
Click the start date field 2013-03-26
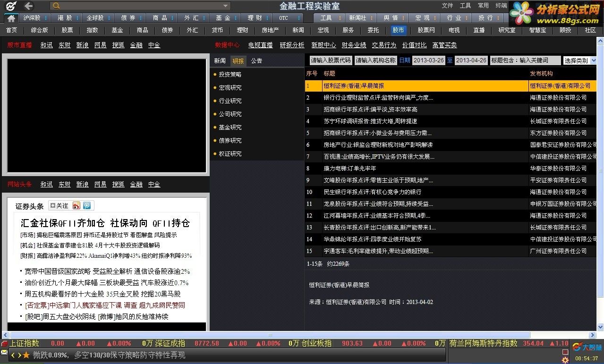pos(429,60)
